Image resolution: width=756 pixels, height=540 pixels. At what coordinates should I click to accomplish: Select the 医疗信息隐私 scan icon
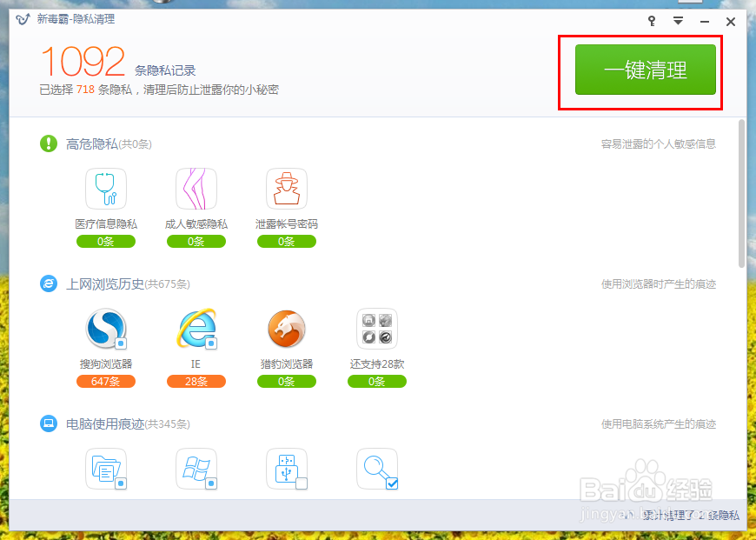pyautogui.click(x=105, y=187)
